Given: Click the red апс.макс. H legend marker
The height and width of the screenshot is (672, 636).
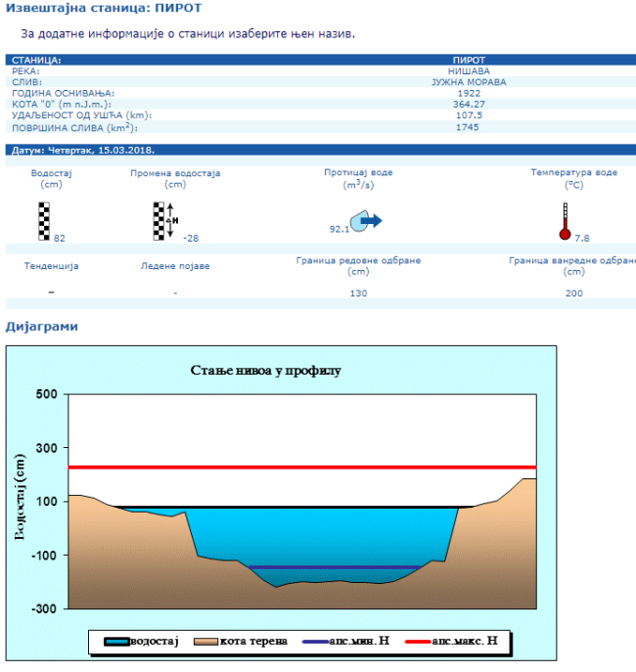Looking at the screenshot, I should coord(423,642).
